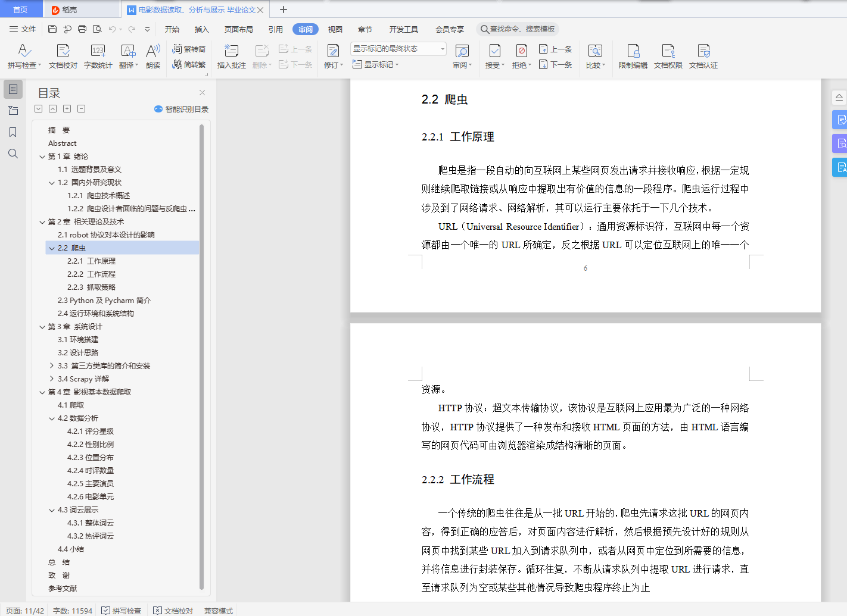This screenshot has width=847, height=616.
Task: Click 智能识别目录 link
Action: tap(181, 109)
